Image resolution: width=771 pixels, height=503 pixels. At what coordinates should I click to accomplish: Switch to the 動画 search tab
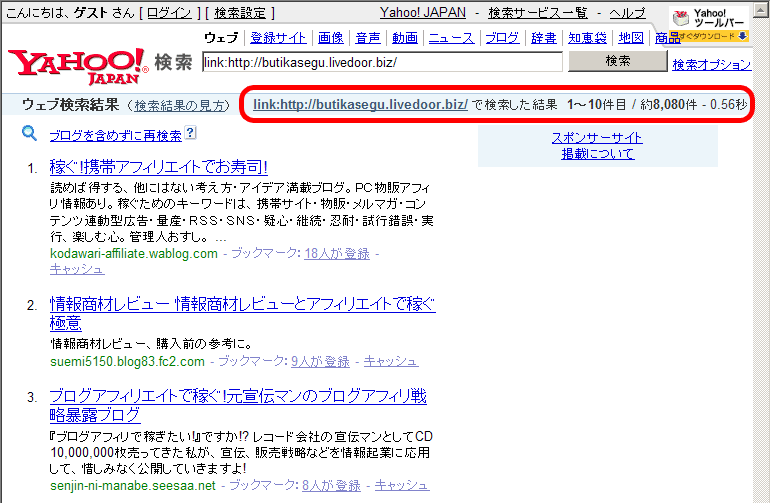pyautogui.click(x=405, y=38)
